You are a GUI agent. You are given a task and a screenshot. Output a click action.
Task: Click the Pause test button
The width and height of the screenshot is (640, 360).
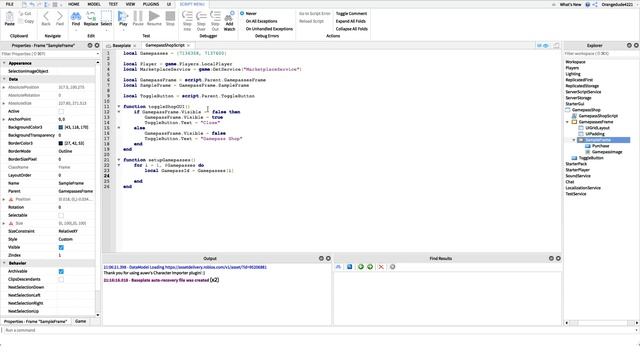coord(138,18)
